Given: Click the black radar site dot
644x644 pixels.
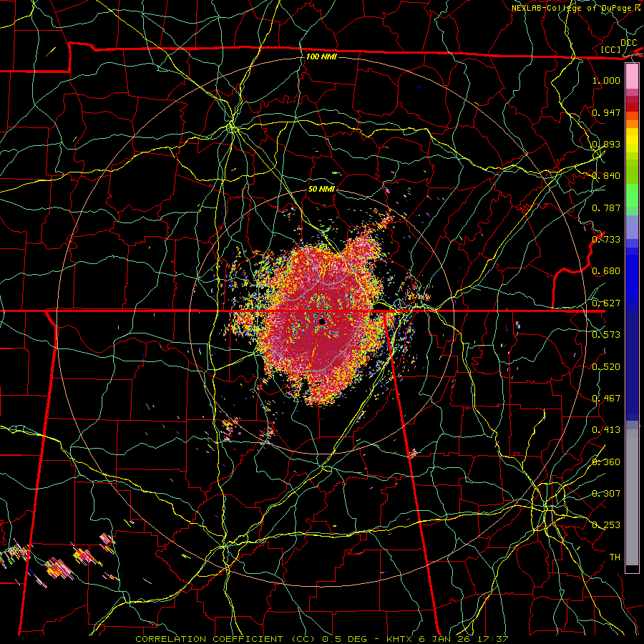Looking at the screenshot, I should coord(323,321).
